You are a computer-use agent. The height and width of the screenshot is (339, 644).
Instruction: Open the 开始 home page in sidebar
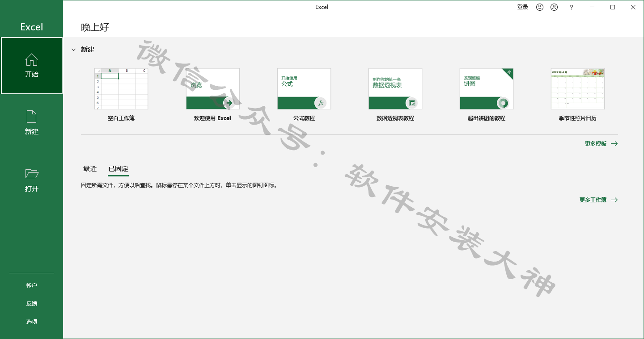[x=32, y=66]
